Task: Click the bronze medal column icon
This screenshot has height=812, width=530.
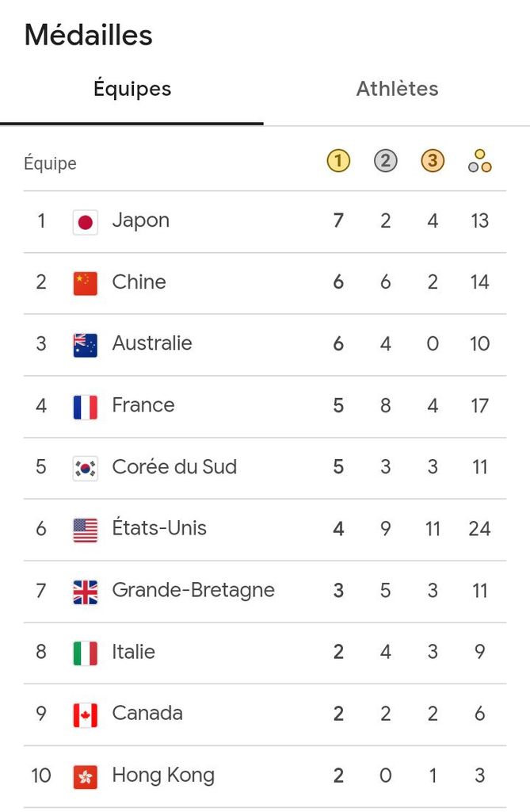Action: (433, 162)
